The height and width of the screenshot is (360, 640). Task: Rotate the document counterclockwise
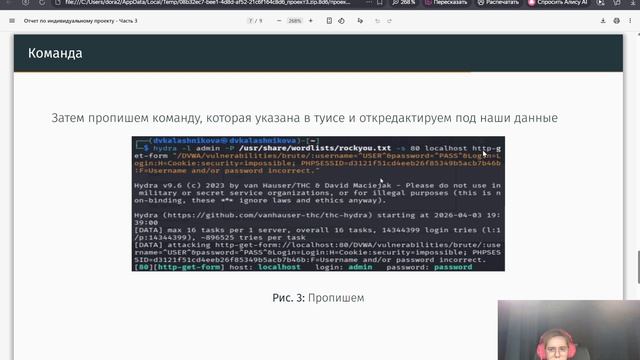(341, 21)
